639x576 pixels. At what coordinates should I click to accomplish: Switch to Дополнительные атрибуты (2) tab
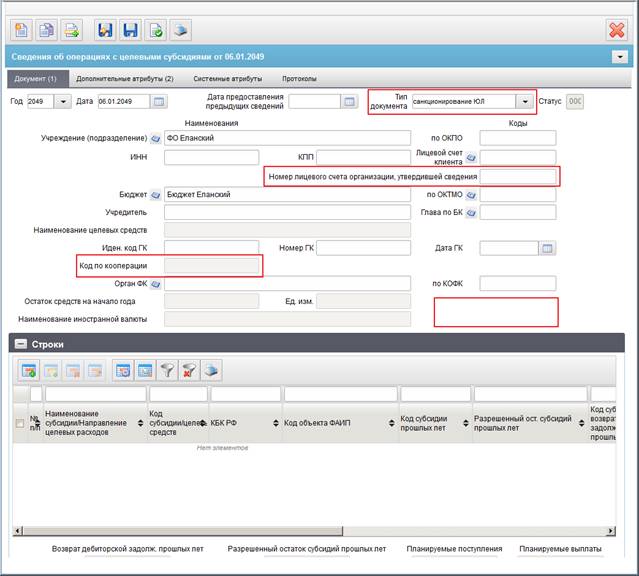[125, 79]
